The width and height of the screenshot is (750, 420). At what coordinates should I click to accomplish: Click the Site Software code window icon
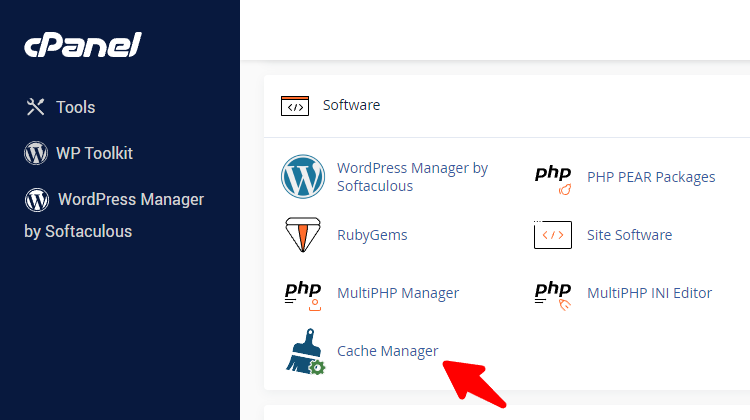click(553, 234)
